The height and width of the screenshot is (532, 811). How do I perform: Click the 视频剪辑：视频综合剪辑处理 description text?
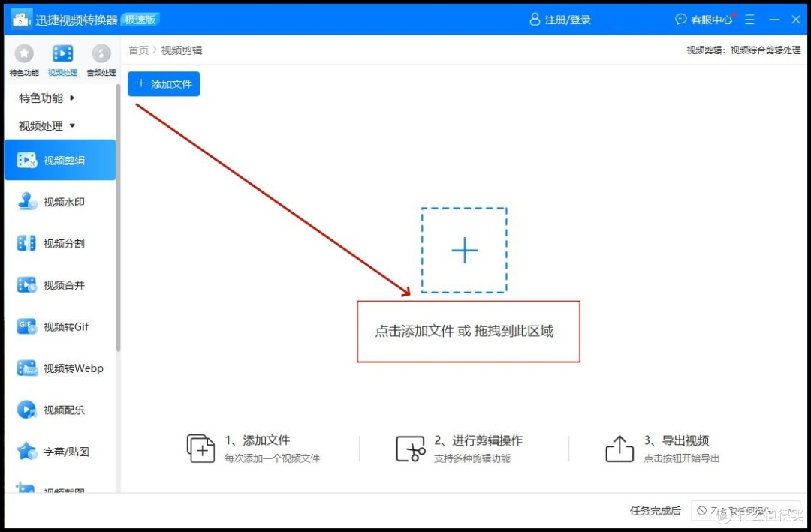pyautogui.click(x=743, y=50)
